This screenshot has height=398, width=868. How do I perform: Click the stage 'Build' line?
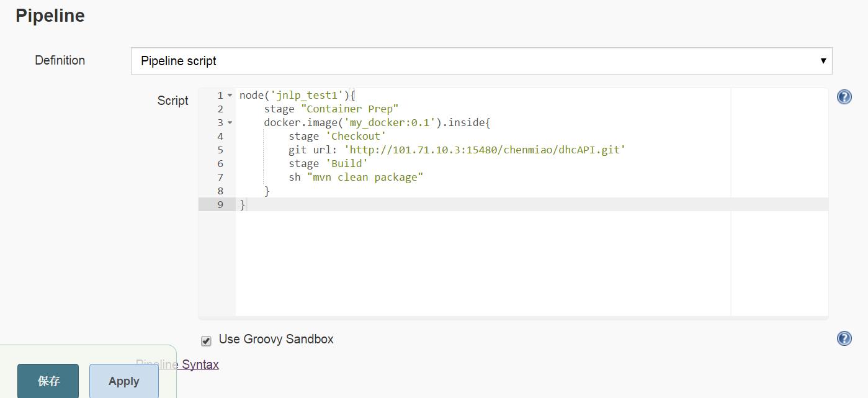328,164
